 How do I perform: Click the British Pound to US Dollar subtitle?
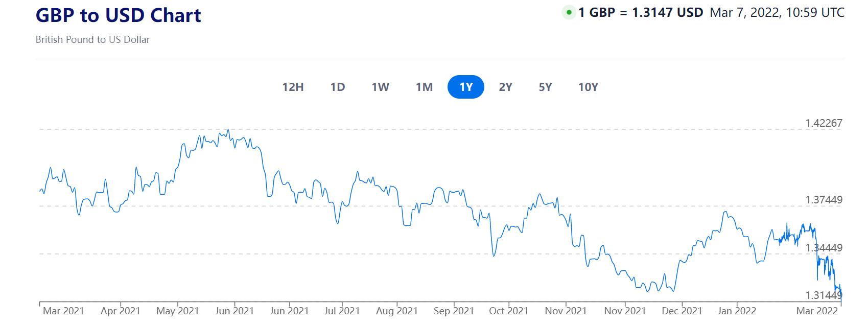click(x=92, y=39)
